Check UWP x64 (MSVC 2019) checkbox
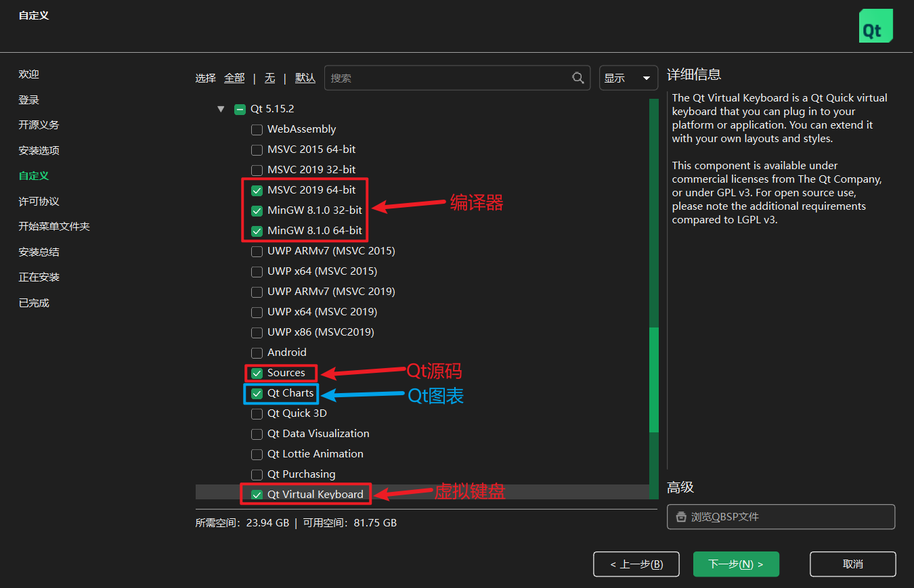Screen dimensions: 914x588 click(x=257, y=312)
